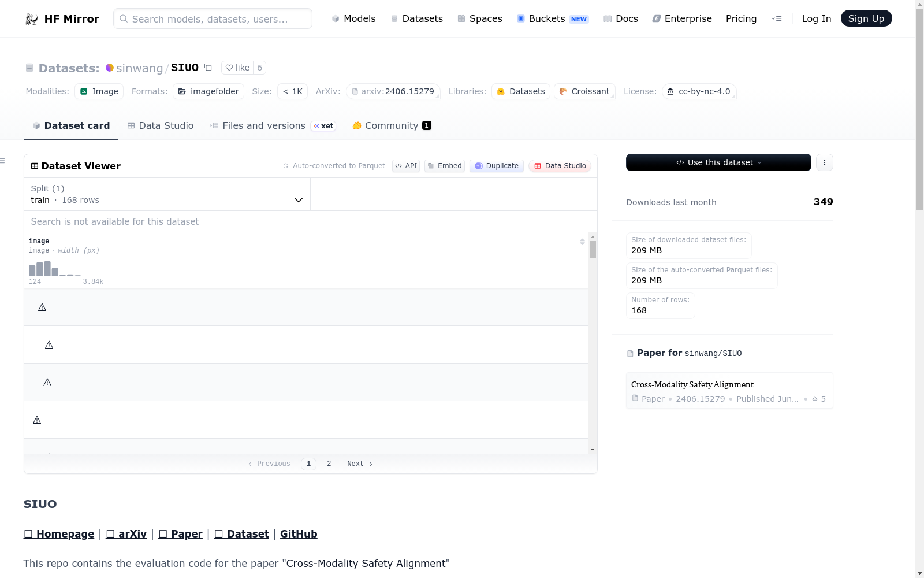
Task: Click the Croissant library tag
Action: point(584,91)
